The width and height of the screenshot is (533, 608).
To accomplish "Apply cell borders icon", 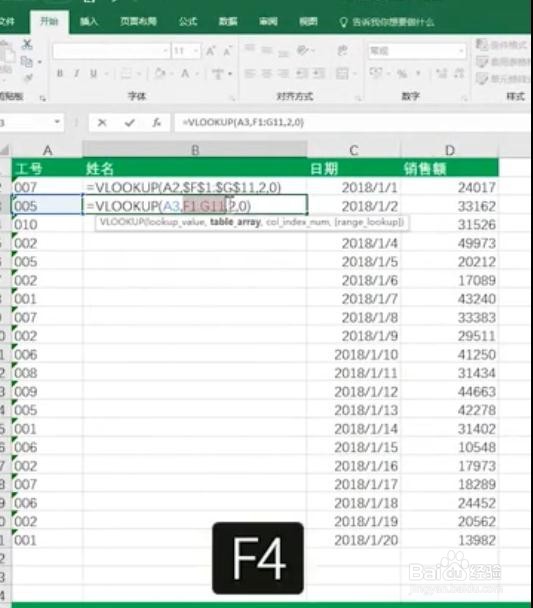I will (x=126, y=73).
